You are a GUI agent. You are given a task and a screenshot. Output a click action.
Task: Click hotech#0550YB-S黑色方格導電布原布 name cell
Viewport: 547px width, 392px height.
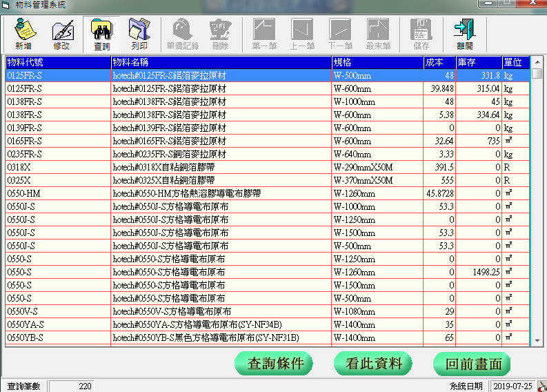[221, 337]
